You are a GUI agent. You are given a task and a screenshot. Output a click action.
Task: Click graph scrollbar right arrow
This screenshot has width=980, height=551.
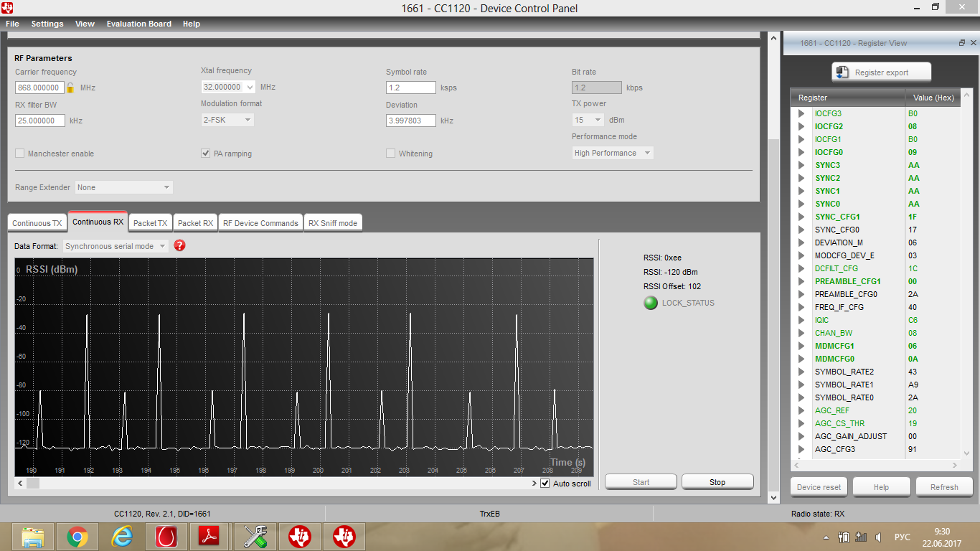[534, 484]
